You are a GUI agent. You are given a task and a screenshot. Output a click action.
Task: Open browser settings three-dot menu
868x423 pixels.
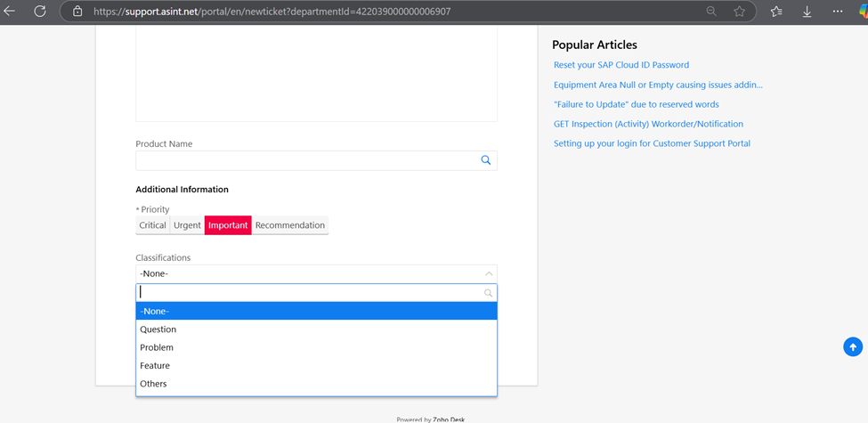click(x=838, y=12)
